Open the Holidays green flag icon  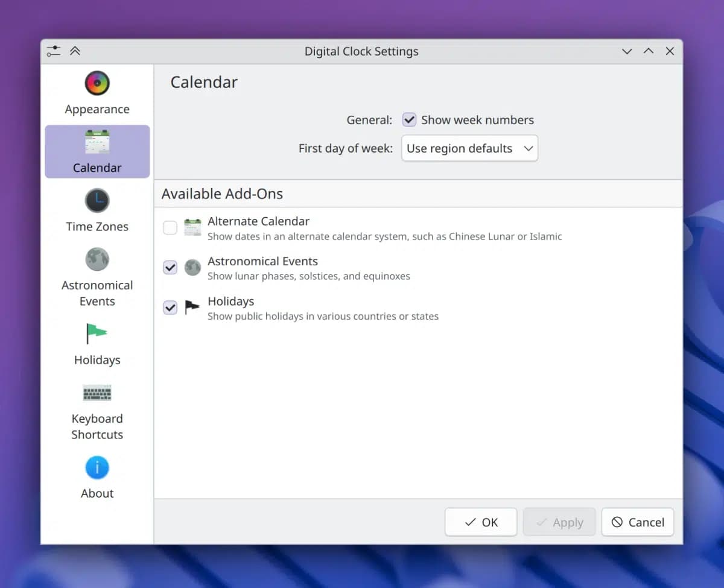click(97, 334)
